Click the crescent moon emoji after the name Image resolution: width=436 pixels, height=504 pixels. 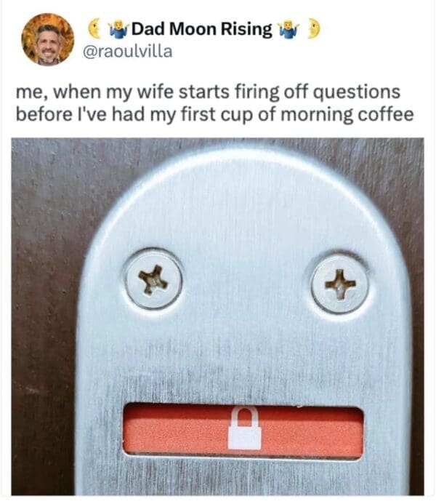[x=314, y=28]
